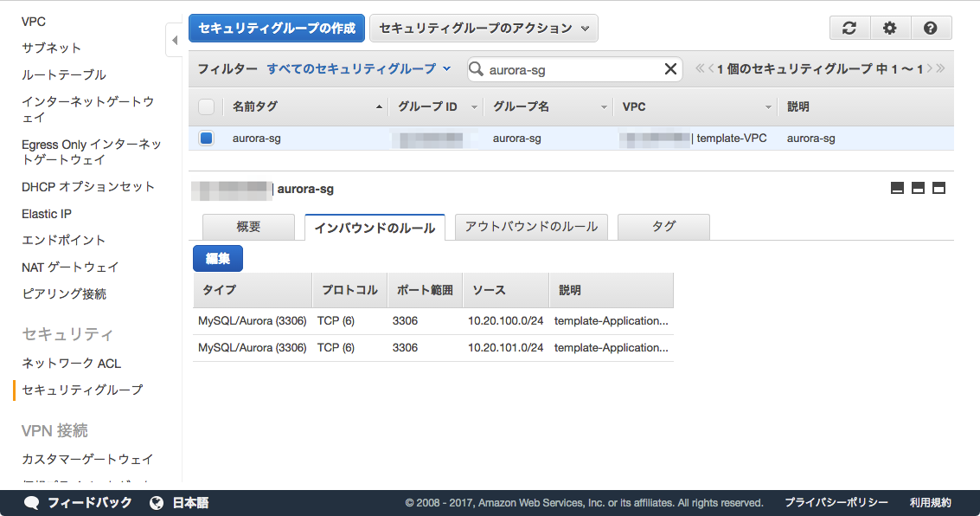Click the セキュリティグループの作成 button
The width and height of the screenshot is (980, 516).
[275, 28]
